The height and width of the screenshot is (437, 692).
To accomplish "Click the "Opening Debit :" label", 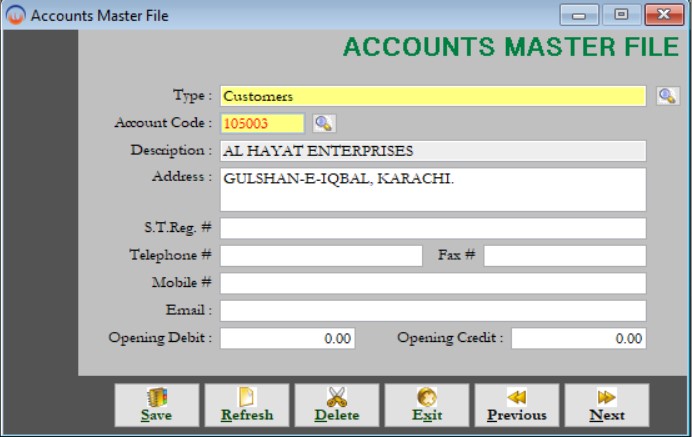I will coord(160,338).
